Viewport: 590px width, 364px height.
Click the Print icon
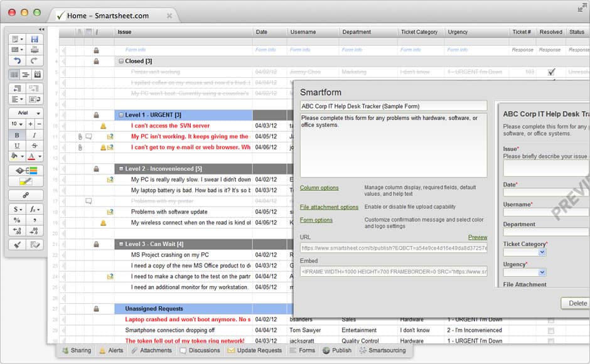pos(35,50)
